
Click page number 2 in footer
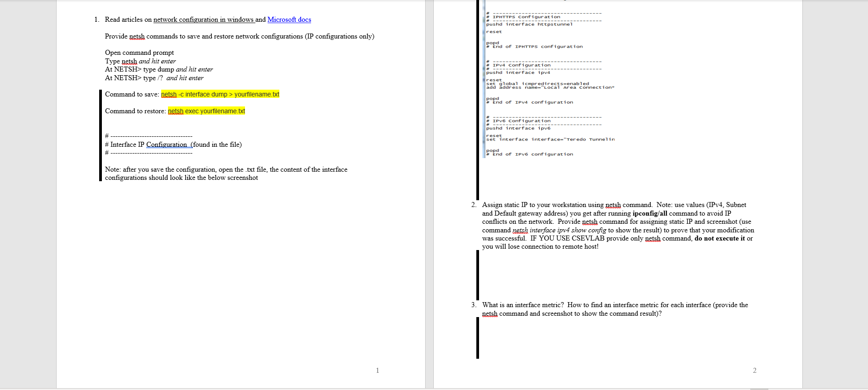click(755, 371)
